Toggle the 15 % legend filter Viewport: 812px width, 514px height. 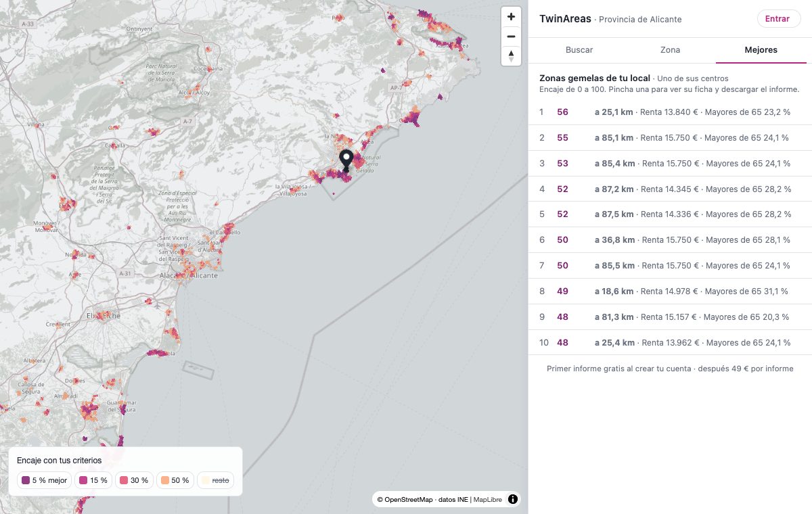[x=93, y=481]
